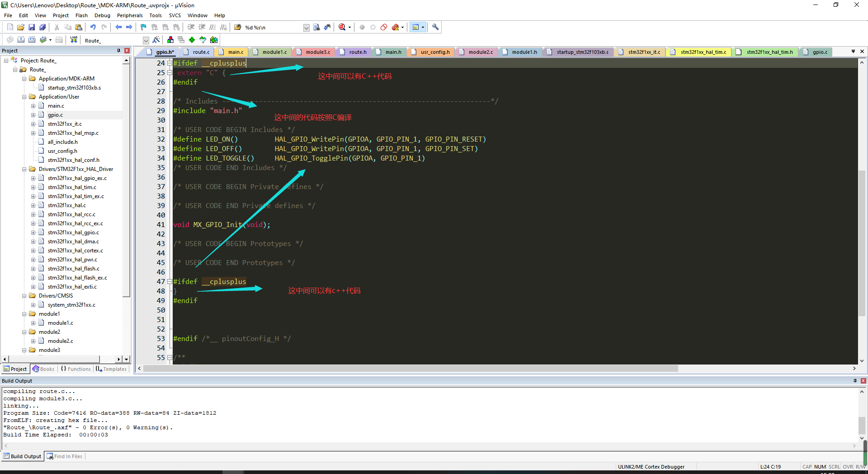Enable or disable the current breakpoint

click(373, 27)
